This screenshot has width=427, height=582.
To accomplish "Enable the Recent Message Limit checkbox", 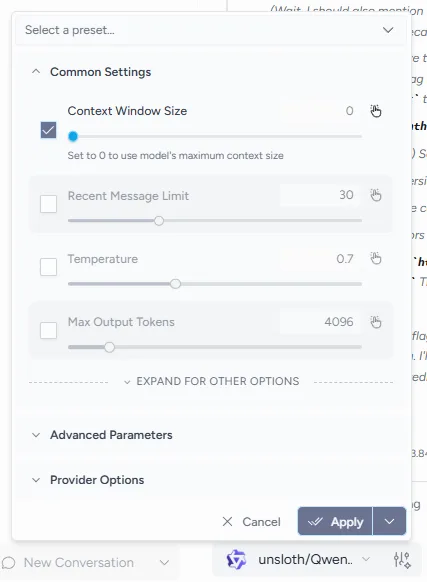I will click(x=48, y=204).
